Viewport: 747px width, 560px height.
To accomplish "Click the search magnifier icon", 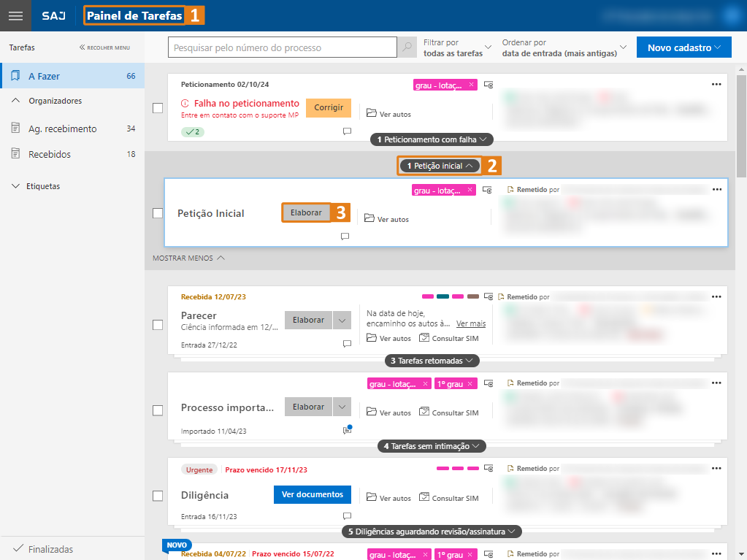I will tap(407, 48).
